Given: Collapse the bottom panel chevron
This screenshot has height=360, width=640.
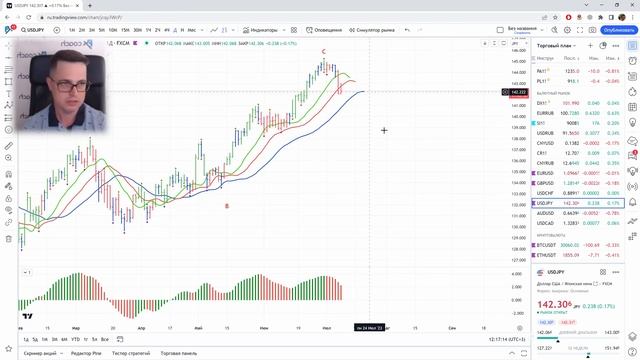Looking at the screenshot, I should (x=512, y=353).
